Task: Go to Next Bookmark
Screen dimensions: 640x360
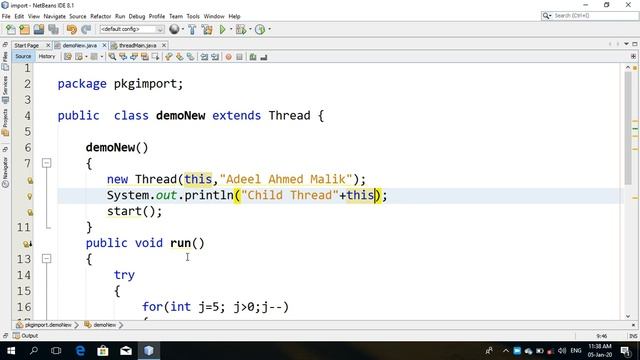Action: coord(180,57)
